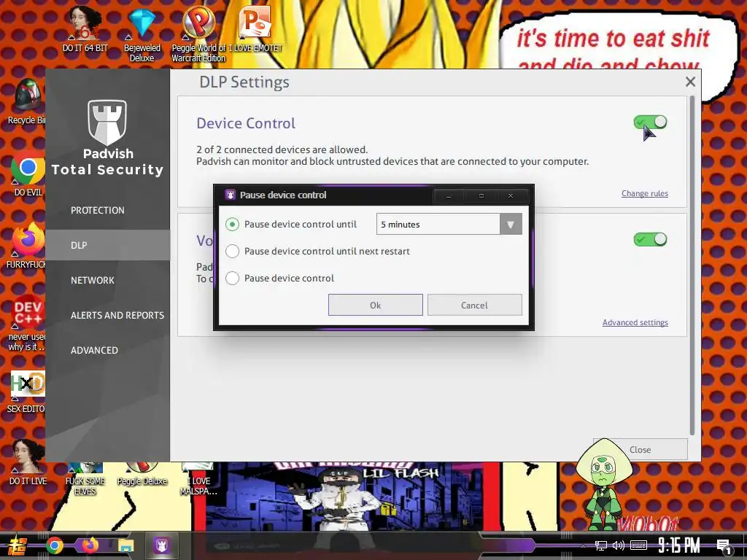Open Firefox from the taskbar
Screen dimensions: 747x560
[x=90, y=545]
